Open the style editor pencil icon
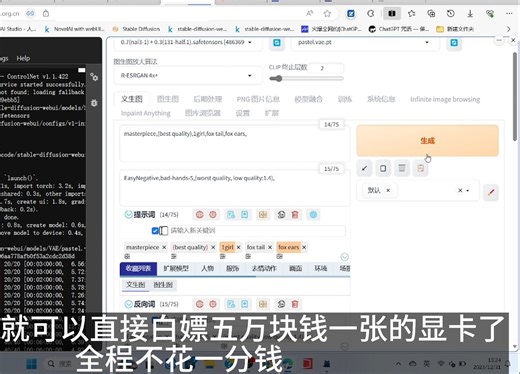This screenshot has width=520, height=374. coord(491,192)
